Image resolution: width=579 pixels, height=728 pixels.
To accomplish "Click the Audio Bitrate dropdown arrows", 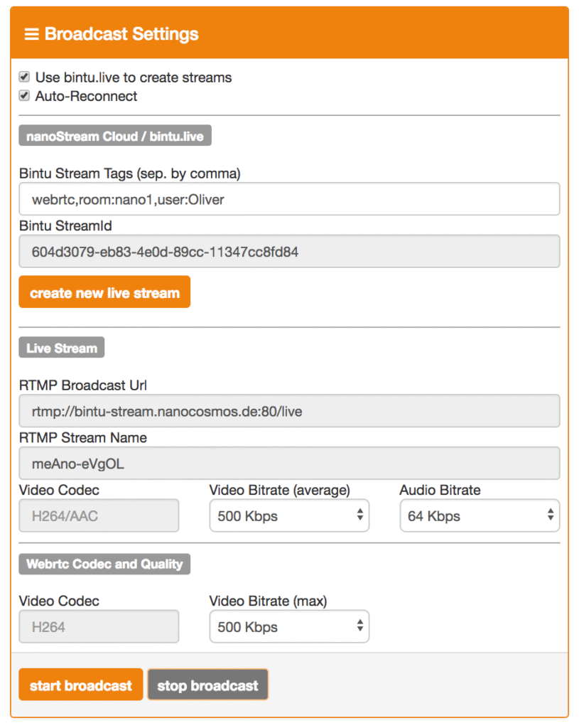I will click(550, 516).
